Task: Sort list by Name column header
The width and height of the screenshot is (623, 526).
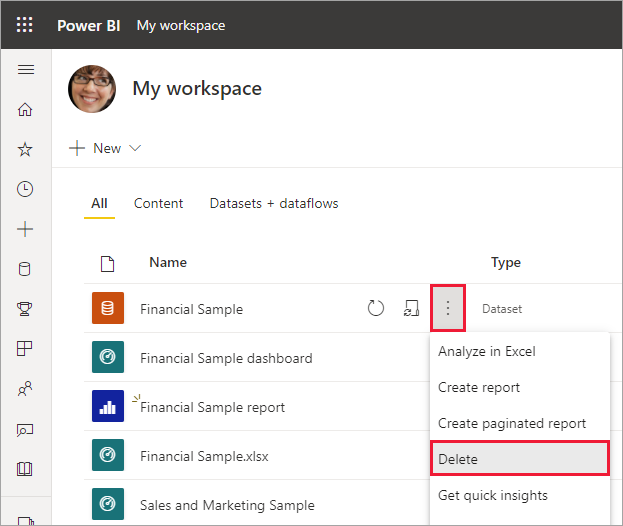Action: point(168,262)
